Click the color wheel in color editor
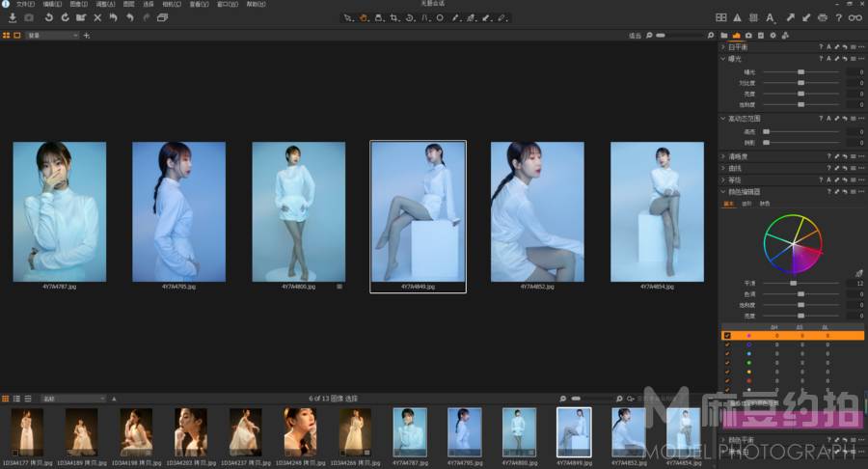The image size is (868, 469). click(x=793, y=244)
